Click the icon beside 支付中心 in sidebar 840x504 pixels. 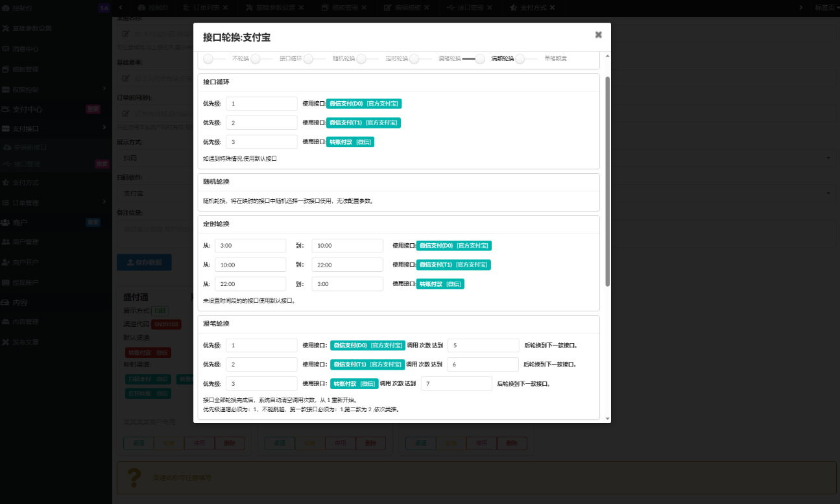pyautogui.click(x=6, y=109)
